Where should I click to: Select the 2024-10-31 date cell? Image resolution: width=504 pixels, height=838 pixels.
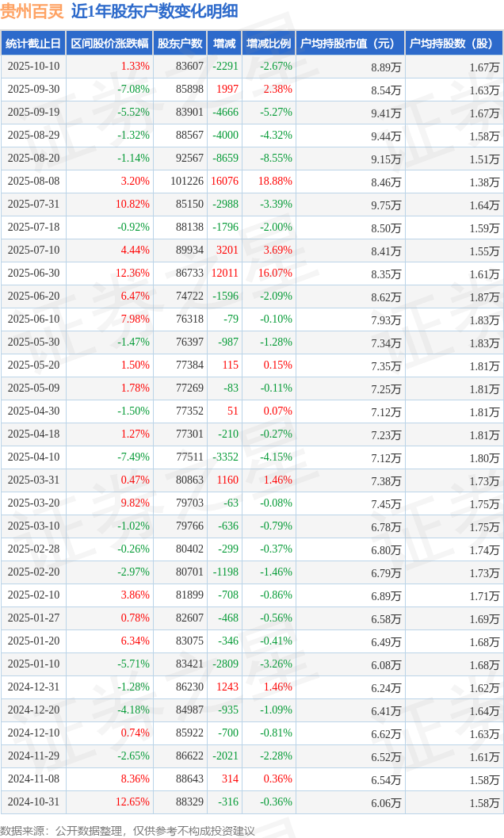click(x=32, y=802)
